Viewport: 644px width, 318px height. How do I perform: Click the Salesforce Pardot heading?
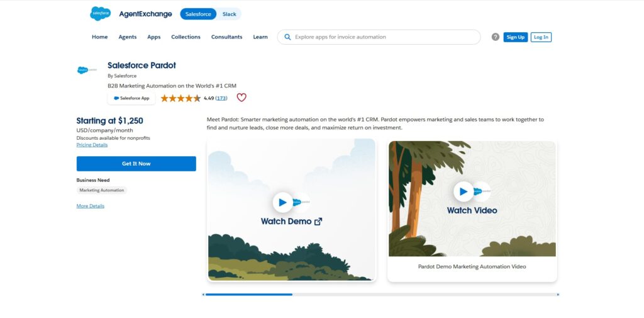click(x=142, y=65)
